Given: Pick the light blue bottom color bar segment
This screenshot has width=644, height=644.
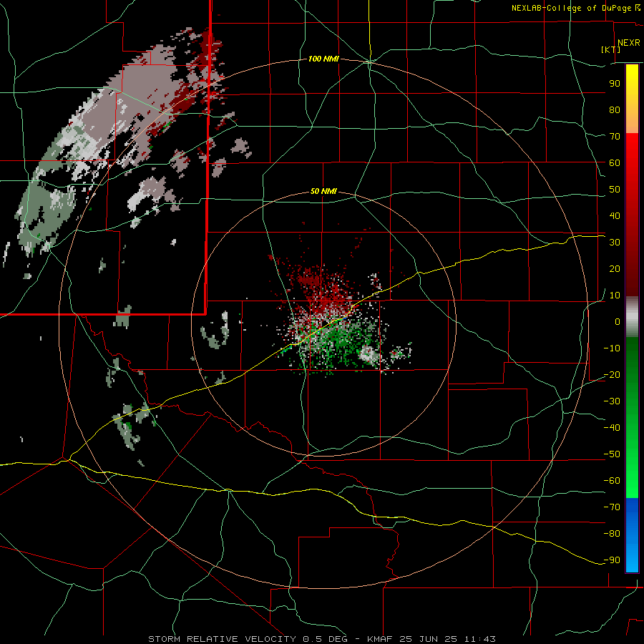Looking at the screenshot, I should [632, 559].
